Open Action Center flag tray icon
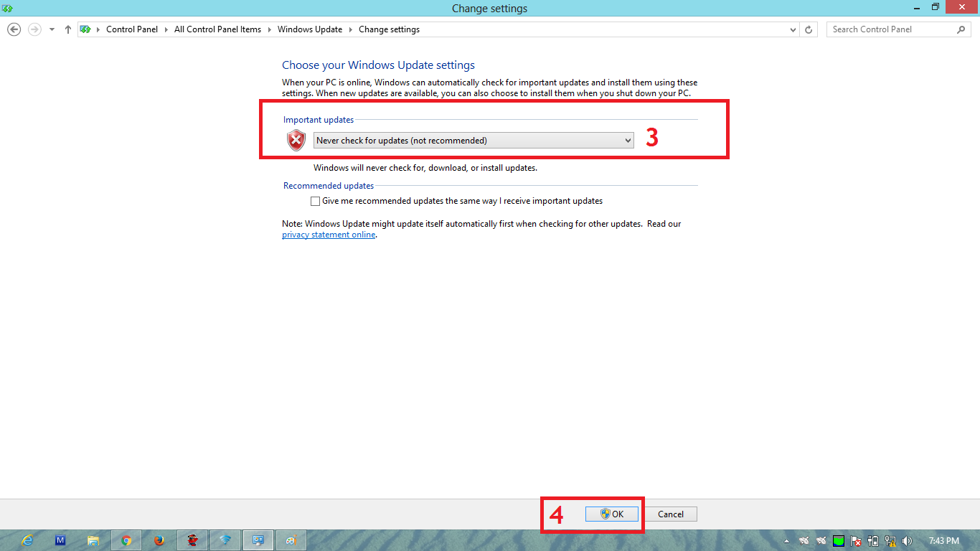 pos(856,541)
